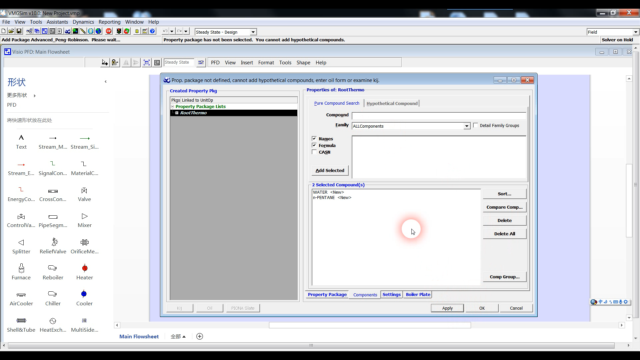Choose the Cooler shape icon
640x360 pixels.
(x=84, y=294)
